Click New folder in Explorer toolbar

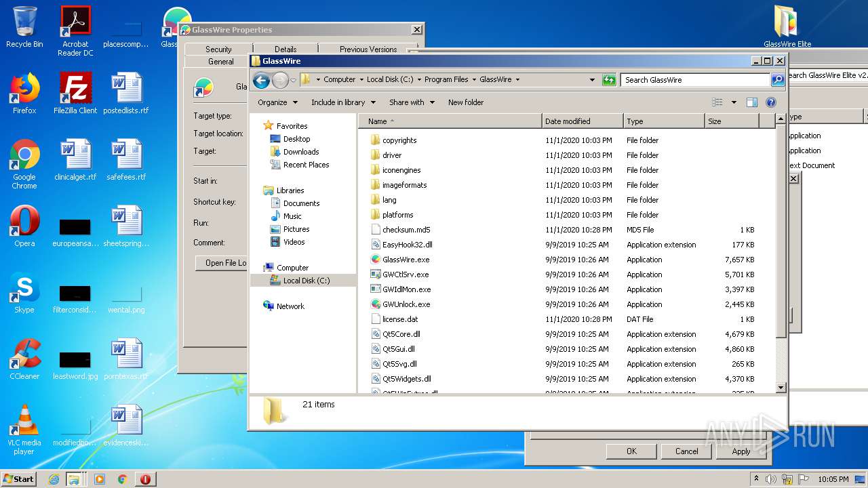[466, 102]
